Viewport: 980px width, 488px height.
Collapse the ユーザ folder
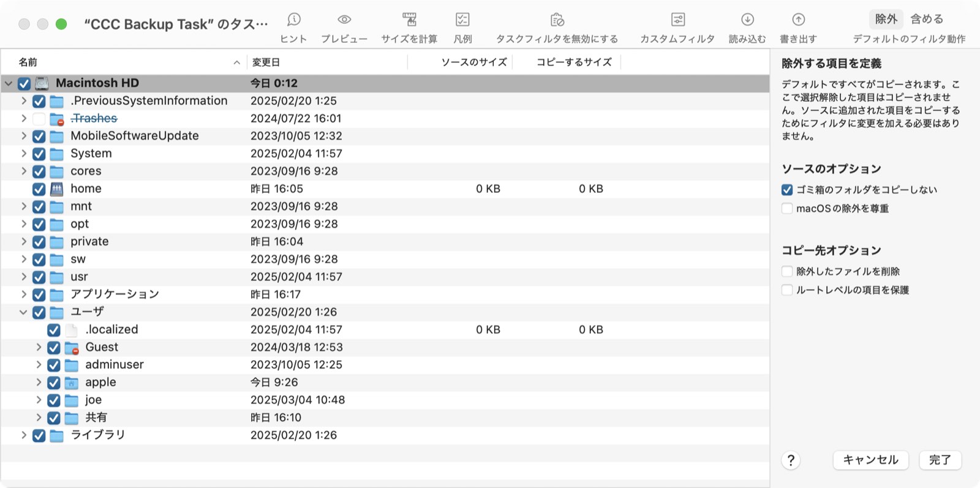click(x=23, y=312)
